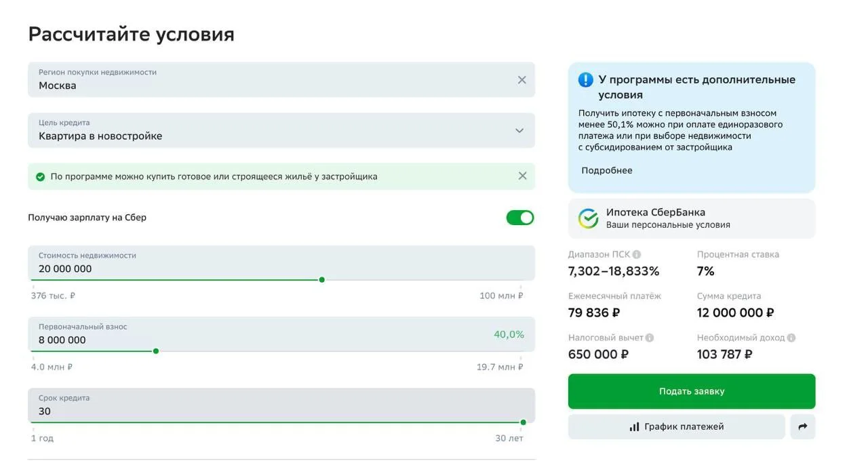Select the Ипотека СберБанка card
Viewport: 868px width, 463px height.
pos(692,218)
